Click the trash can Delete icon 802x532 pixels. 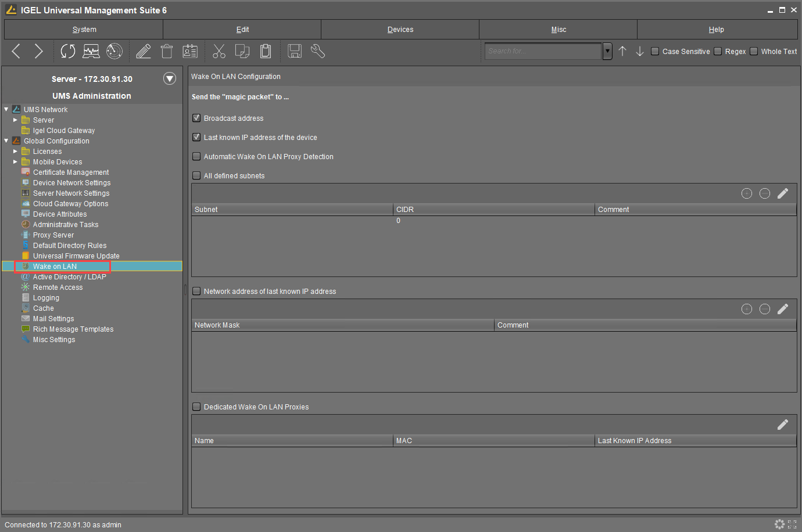click(x=167, y=52)
